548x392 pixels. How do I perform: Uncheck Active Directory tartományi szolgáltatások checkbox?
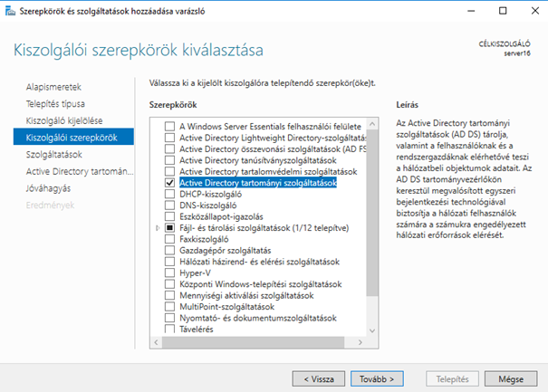(170, 182)
